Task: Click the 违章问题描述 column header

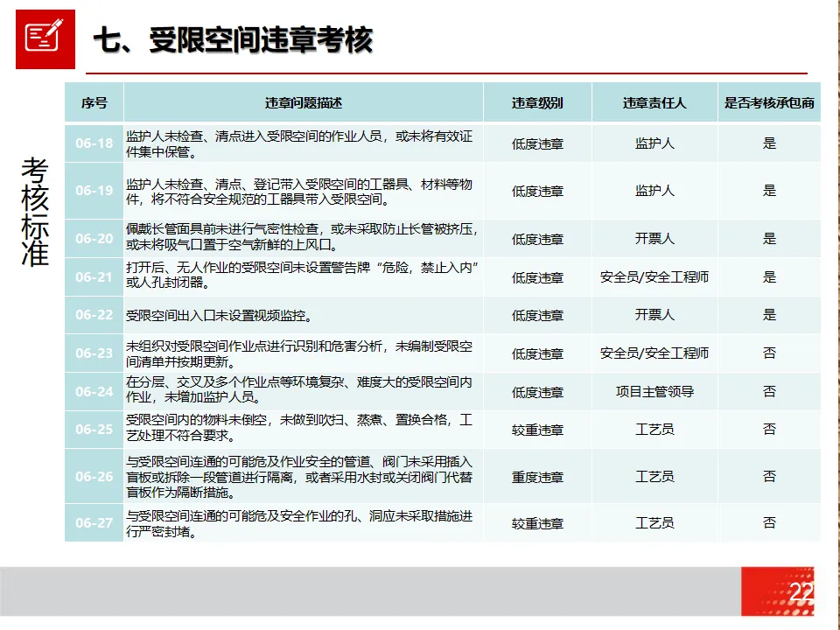Action: (304, 103)
